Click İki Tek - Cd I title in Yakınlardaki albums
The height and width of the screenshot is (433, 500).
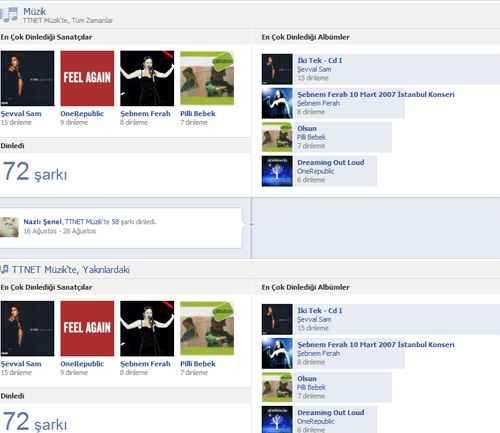tap(320, 310)
